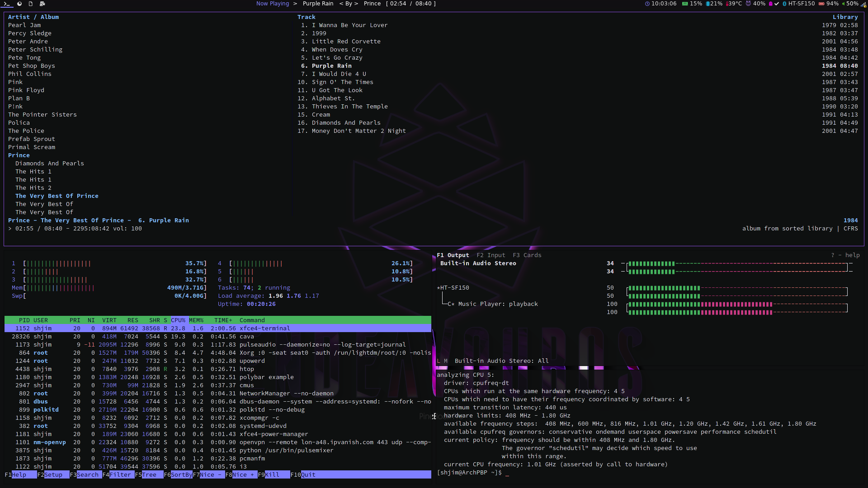Click the speaker volume icon showing 50%
868x488 pixels.
click(844, 4)
